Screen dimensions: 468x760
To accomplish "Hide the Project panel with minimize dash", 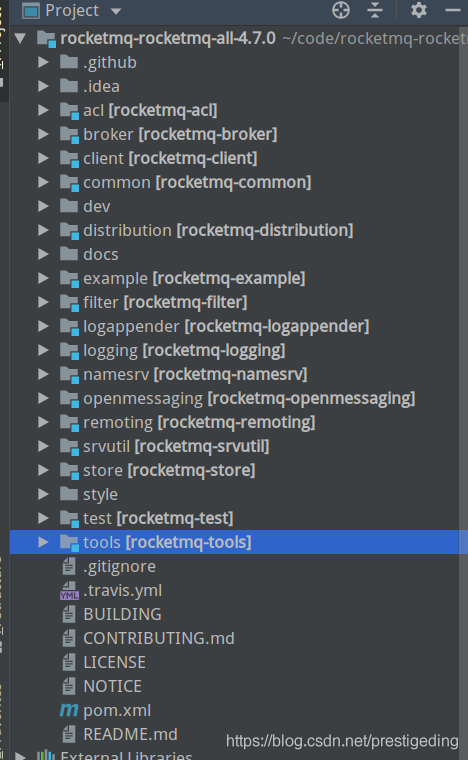I will [453, 10].
